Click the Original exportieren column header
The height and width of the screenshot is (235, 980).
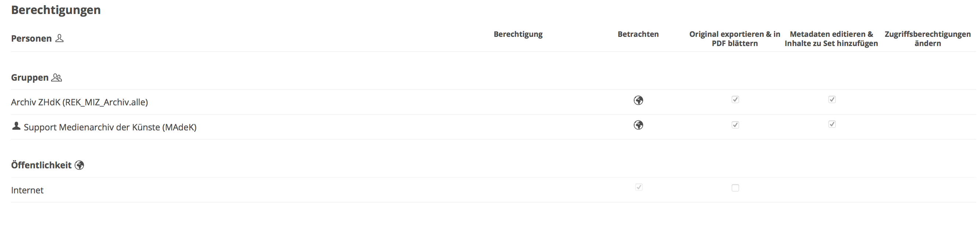(x=735, y=38)
